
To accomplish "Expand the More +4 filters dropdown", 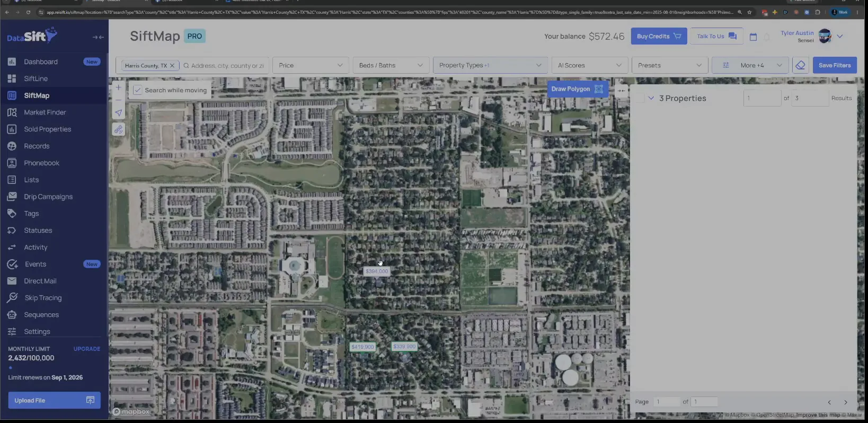I will 750,65.
